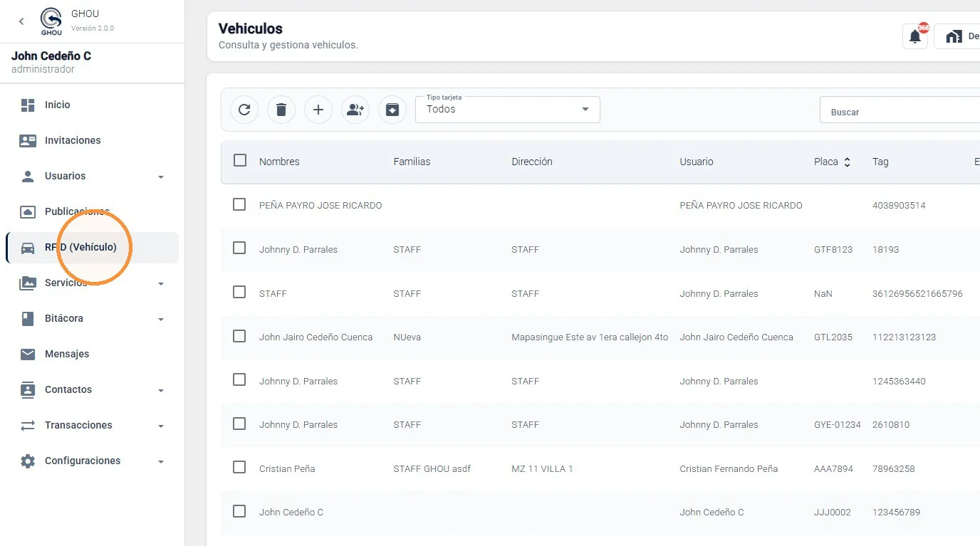
Task: Expand the Usuarios submenu arrow
Action: [161, 177]
